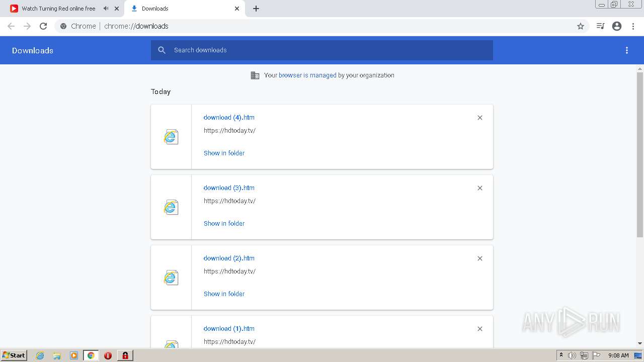Viewport: 644px width, 362px height.
Task: Focus the Search downloads field
Action: point(322,50)
